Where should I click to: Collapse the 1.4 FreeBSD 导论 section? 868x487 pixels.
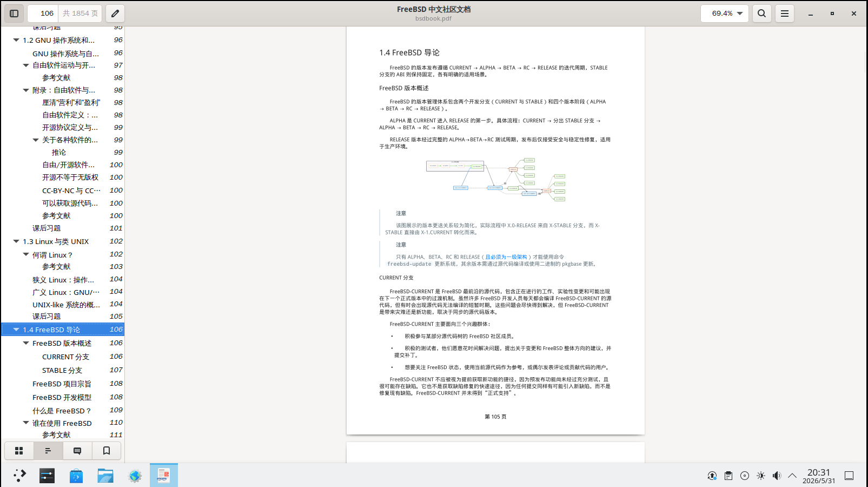[16, 330]
